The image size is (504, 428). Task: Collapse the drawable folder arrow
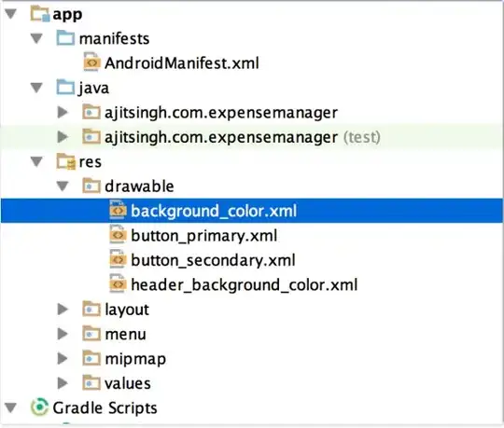(63, 186)
